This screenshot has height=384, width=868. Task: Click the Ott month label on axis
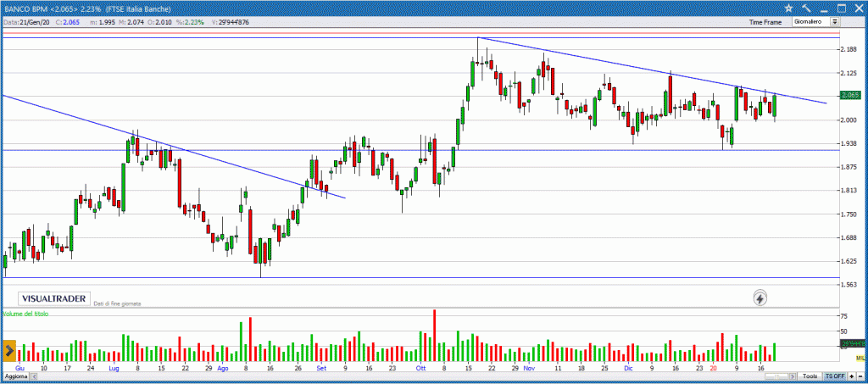[x=421, y=367]
